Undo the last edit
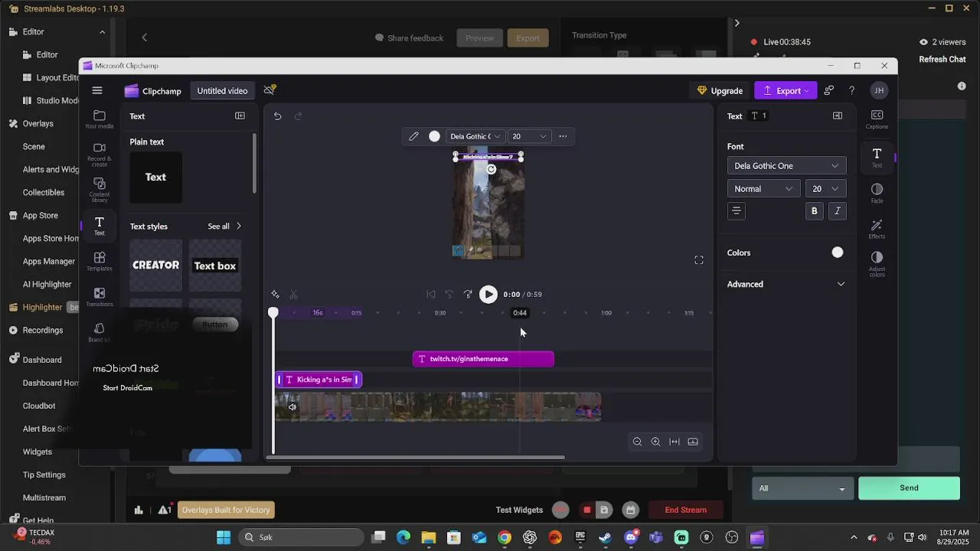This screenshot has width=980, height=551. [x=277, y=116]
